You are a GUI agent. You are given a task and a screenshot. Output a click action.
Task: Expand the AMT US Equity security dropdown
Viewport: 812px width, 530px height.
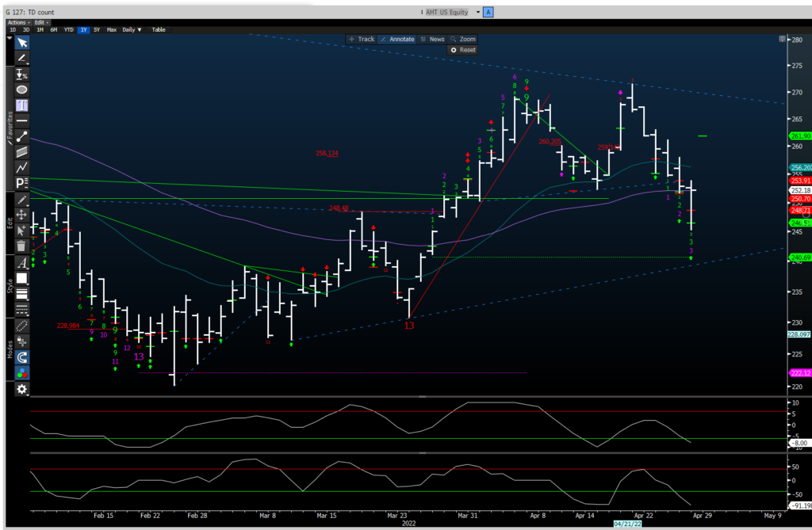478,12
